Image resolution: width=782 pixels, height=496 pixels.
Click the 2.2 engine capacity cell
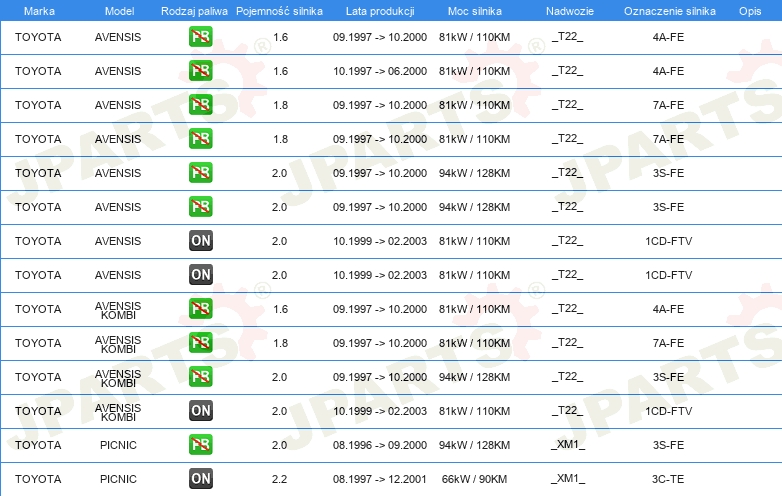(x=279, y=479)
